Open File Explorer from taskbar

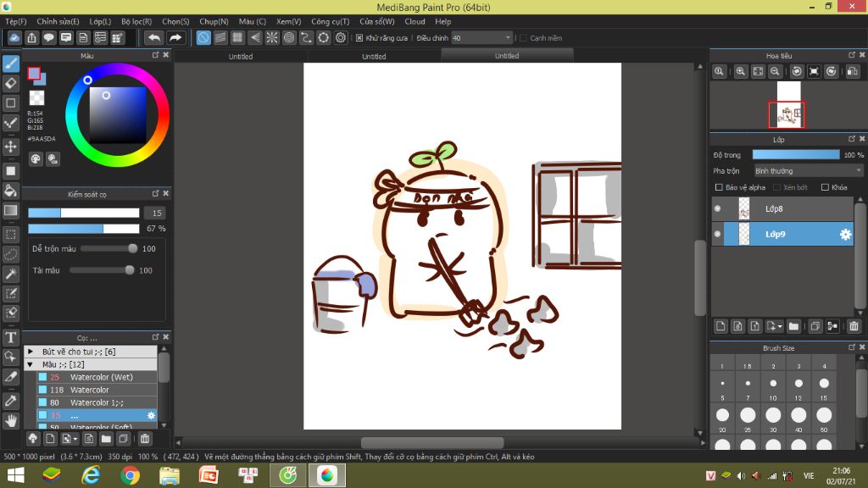170,475
